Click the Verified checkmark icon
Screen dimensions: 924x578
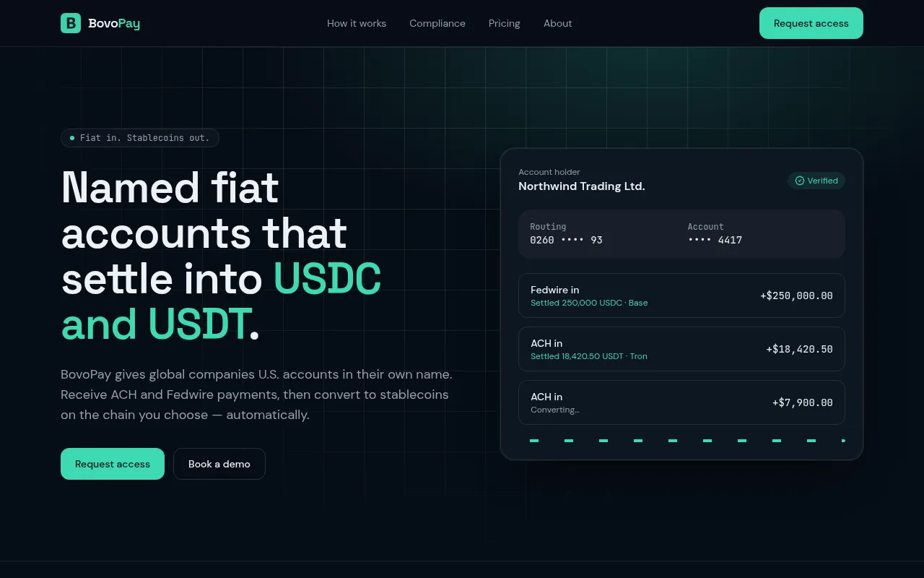[x=800, y=181]
